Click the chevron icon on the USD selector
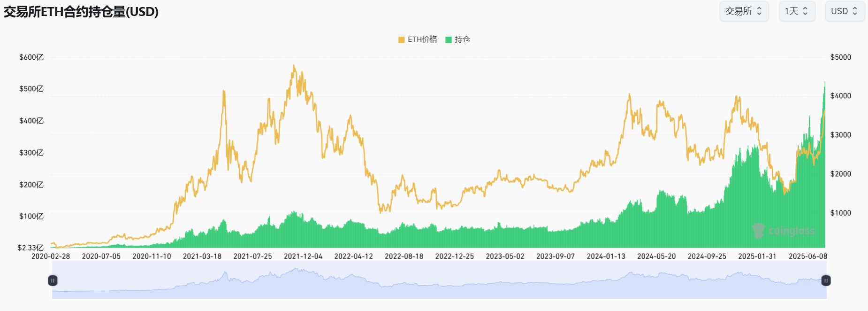Screen dimensions: 868x311 [856, 11]
